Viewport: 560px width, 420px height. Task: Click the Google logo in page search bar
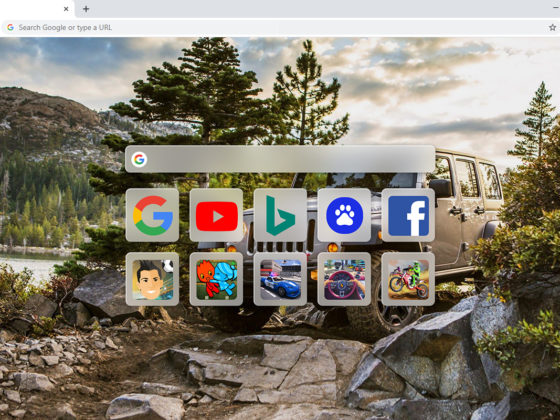click(139, 159)
